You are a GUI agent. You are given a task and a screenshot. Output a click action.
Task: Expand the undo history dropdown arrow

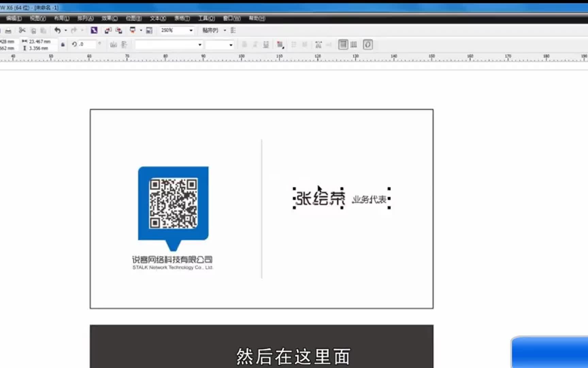coord(66,30)
